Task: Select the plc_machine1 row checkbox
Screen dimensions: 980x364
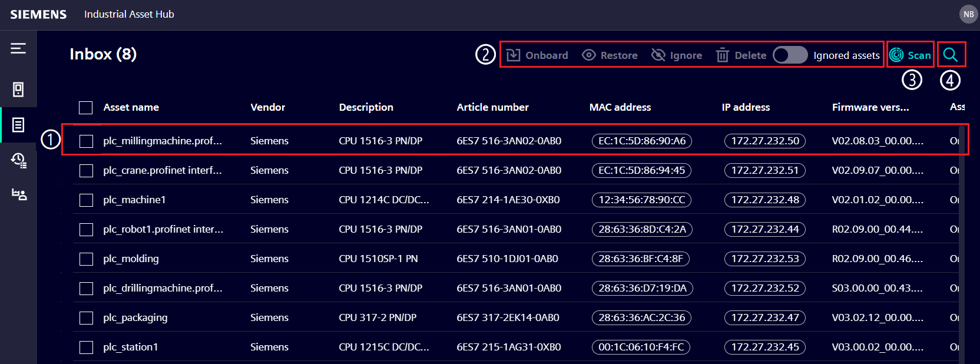Action: (86, 200)
